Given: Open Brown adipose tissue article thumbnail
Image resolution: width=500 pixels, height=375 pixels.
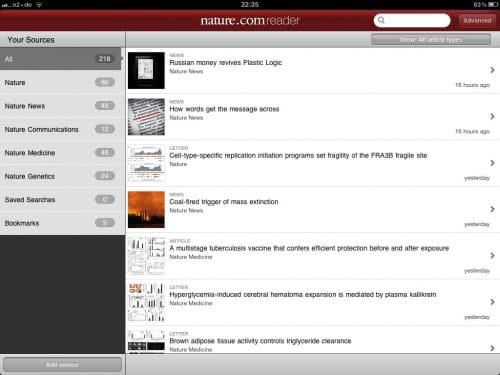Looking at the screenshot, I should point(146,341).
